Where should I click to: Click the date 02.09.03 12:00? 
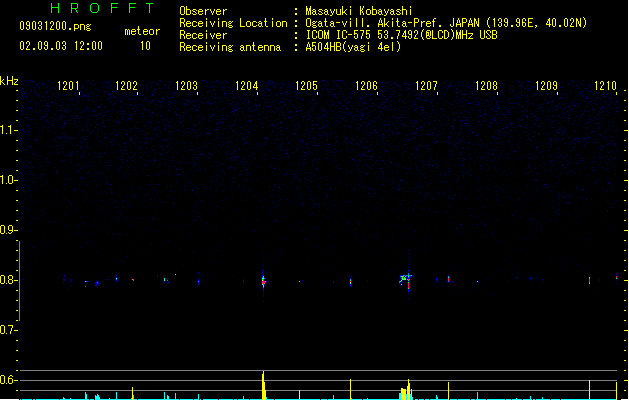[x=61, y=46]
